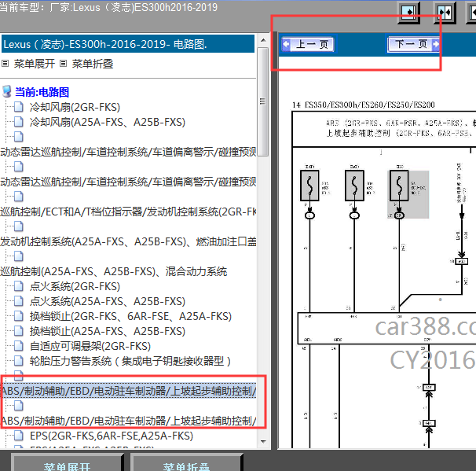This screenshot has height=471, width=476.
Task: Open 冷却风扇(A25A-FXS、A25B-FXS) diagram
Action: click(108, 122)
